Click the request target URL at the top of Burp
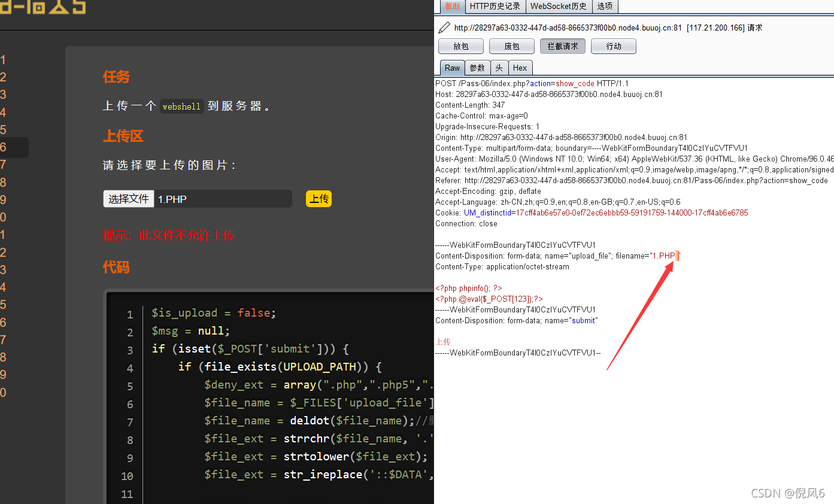 pyautogui.click(x=568, y=28)
